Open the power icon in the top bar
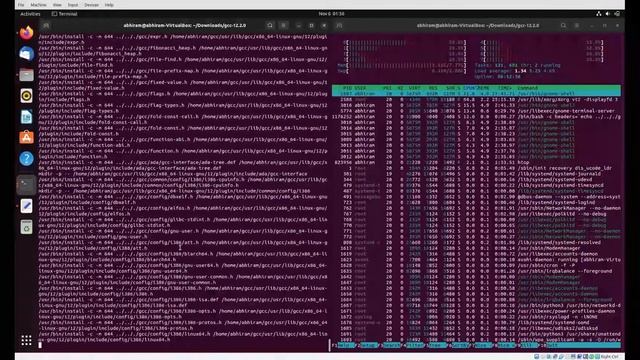Viewport: 640px width, 360px height. 617,13
